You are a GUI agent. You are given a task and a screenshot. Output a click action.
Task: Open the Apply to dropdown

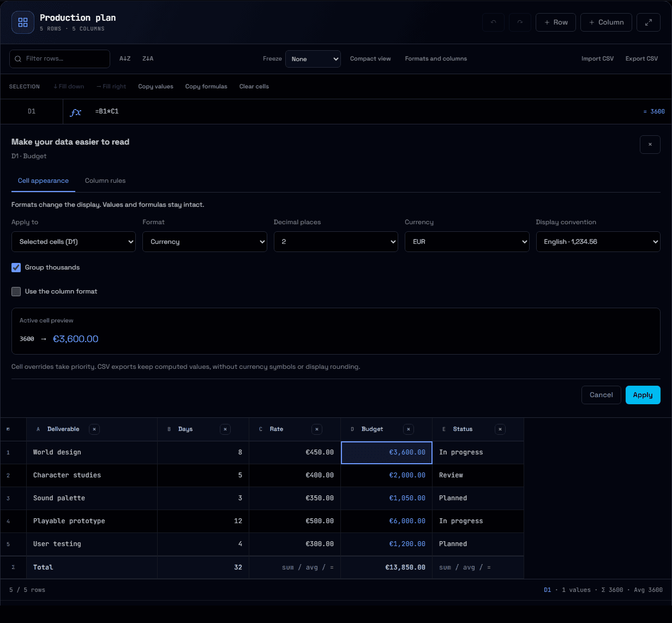pyautogui.click(x=74, y=242)
